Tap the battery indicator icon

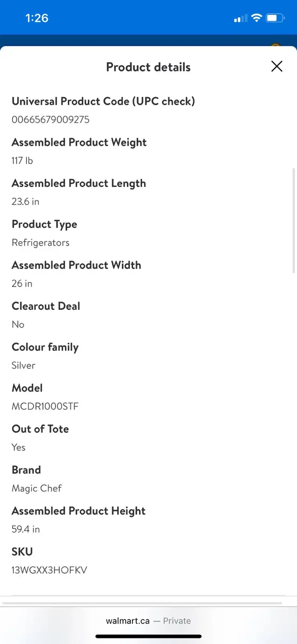click(x=275, y=18)
